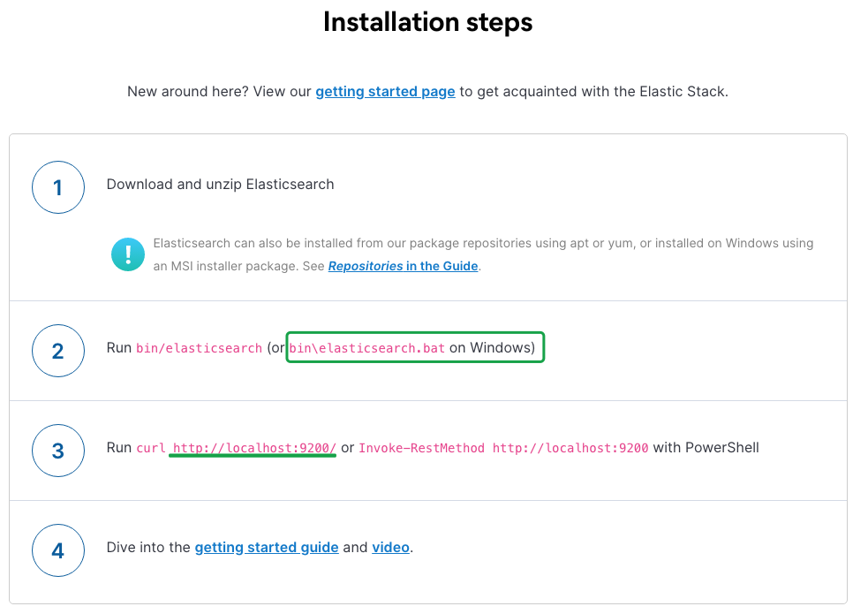
Task: Click the step 3 number circle
Action: coord(58,451)
